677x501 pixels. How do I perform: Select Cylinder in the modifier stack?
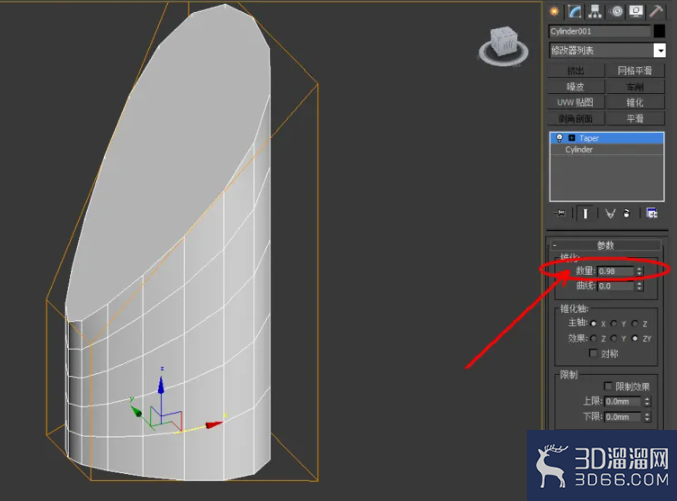click(607, 149)
